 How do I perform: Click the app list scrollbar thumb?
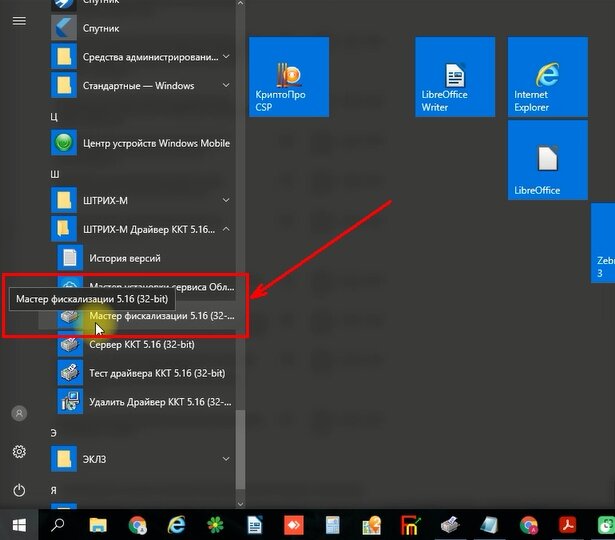[240, 450]
